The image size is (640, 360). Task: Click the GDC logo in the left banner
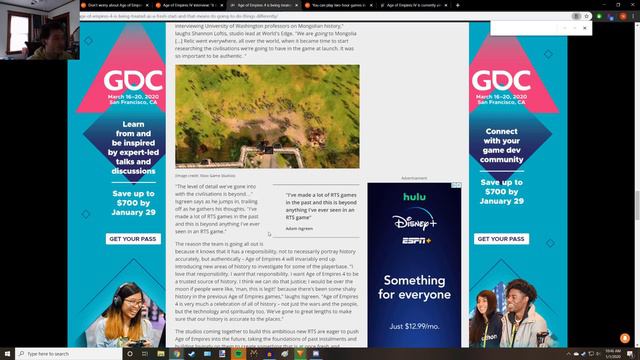click(133, 80)
